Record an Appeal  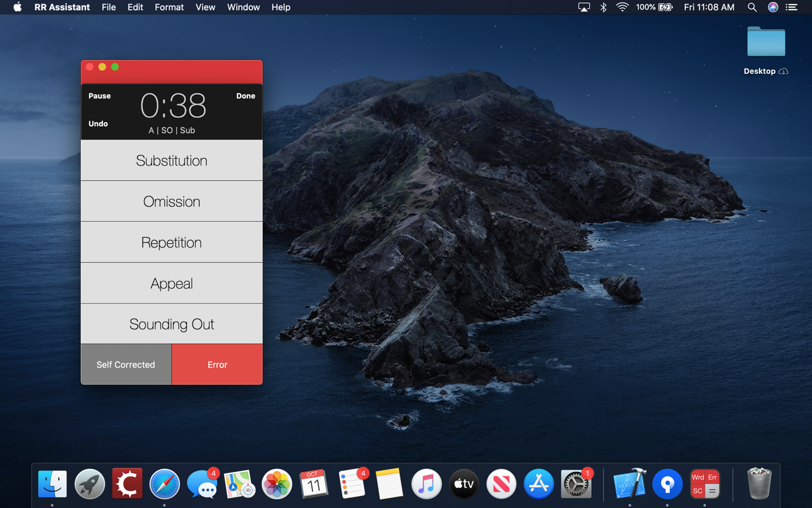(172, 284)
